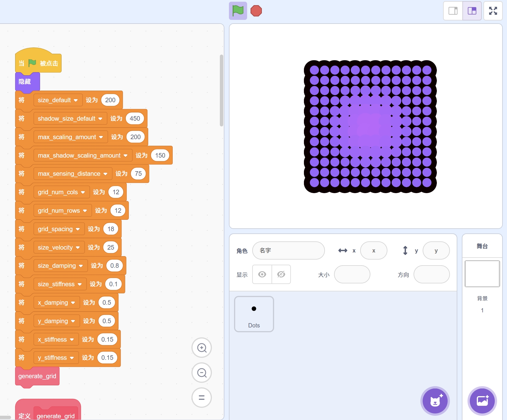Zoom out of the code workspace

pyautogui.click(x=202, y=373)
